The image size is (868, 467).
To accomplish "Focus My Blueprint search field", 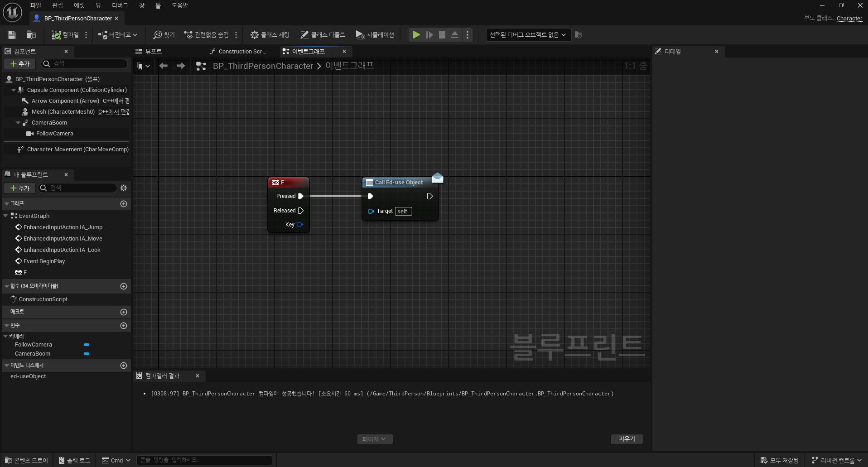I will [x=77, y=188].
